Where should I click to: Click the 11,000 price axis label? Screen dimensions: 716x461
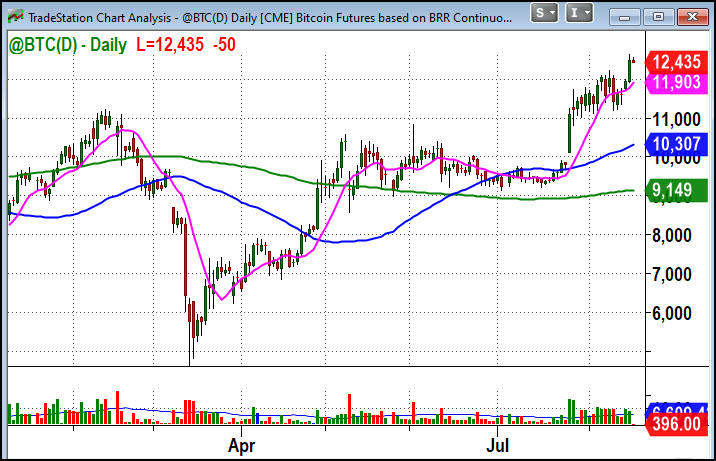pos(676,120)
